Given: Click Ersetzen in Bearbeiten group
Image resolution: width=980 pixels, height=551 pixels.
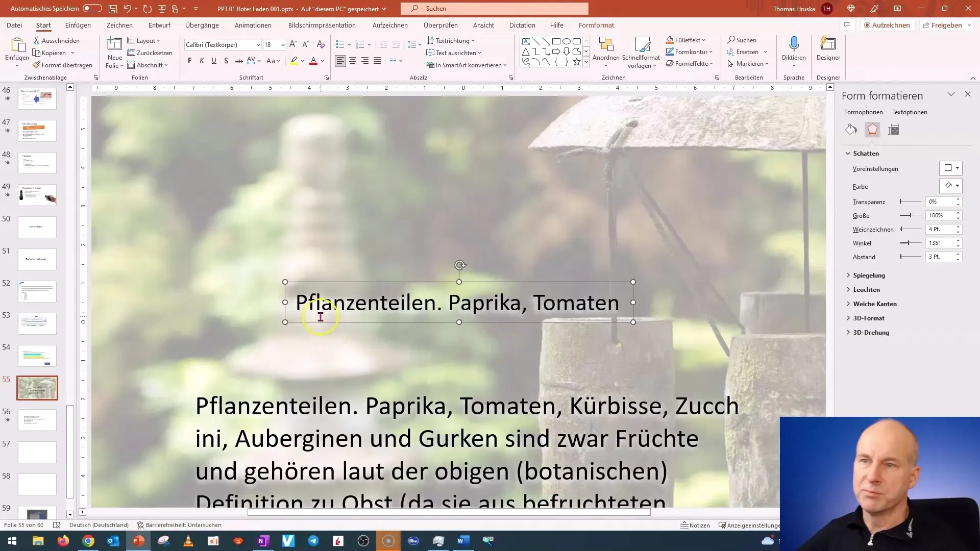Looking at the screenshot, I should [747, 52].
